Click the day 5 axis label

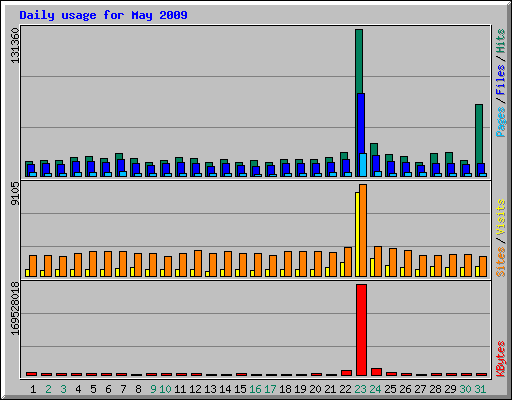point(93,389)
